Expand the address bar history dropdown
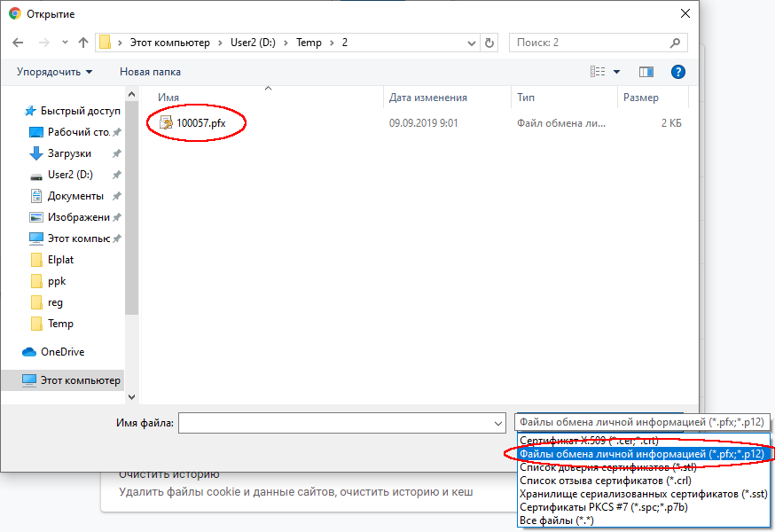 tap(470, 43)
